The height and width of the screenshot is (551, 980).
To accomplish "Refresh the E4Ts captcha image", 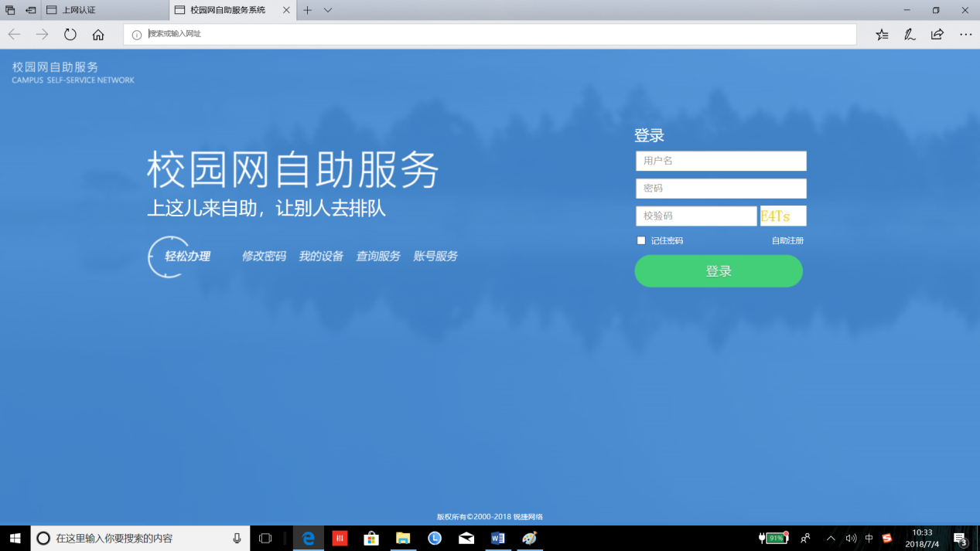I will (783, 216).
